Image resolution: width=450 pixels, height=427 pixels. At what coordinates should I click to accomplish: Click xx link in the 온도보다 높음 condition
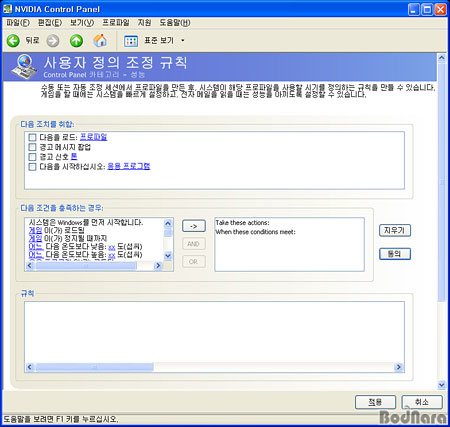pos(112,256)
